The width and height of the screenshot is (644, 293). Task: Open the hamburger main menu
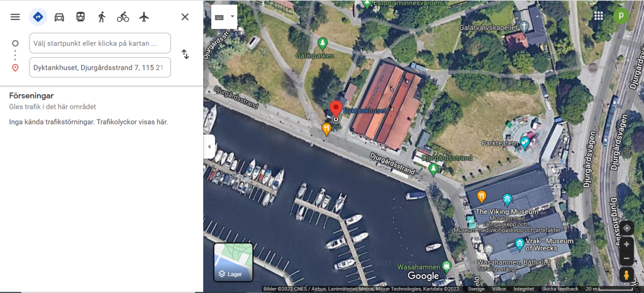15,17
